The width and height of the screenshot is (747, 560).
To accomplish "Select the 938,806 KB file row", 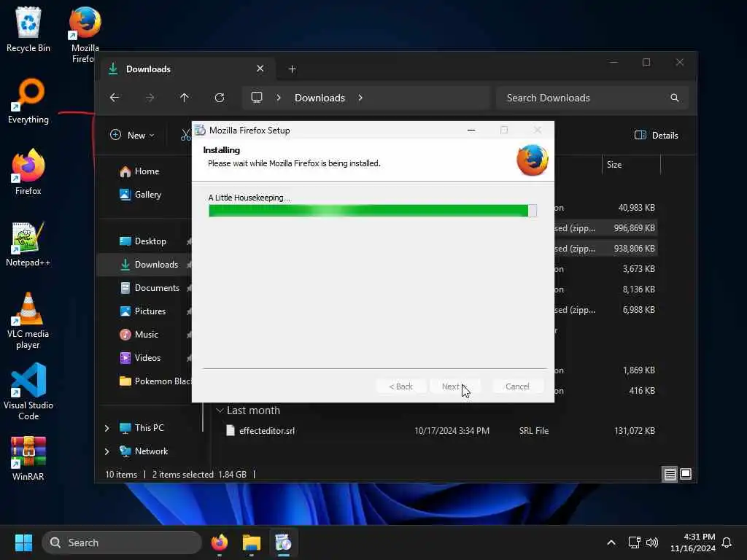I will 606,249.
